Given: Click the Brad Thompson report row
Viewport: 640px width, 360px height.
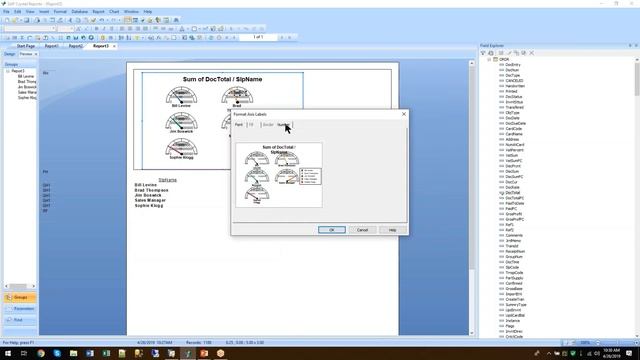Looking at the screenshot, I should click(x=151, y=190).
